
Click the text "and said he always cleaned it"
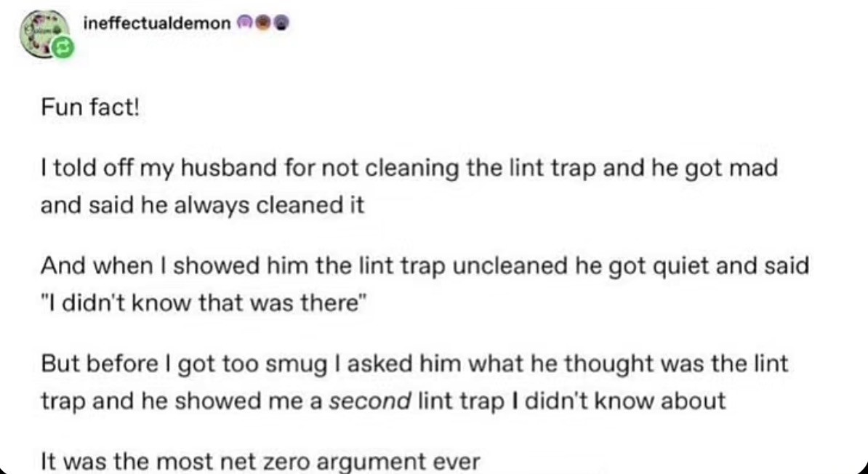pyautogui.click(x=201, y=205)
